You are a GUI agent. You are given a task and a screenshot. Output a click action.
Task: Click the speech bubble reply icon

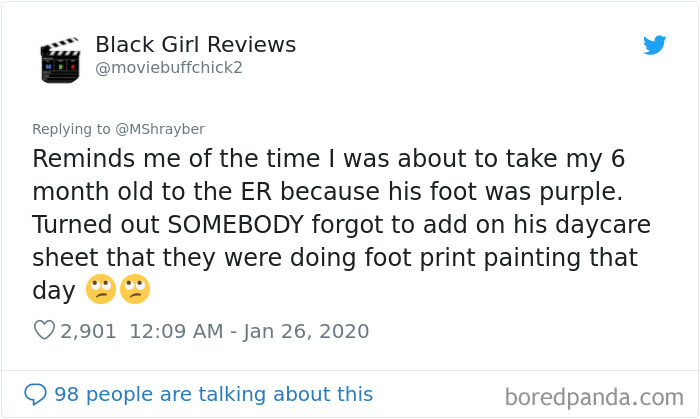(35, 394)
